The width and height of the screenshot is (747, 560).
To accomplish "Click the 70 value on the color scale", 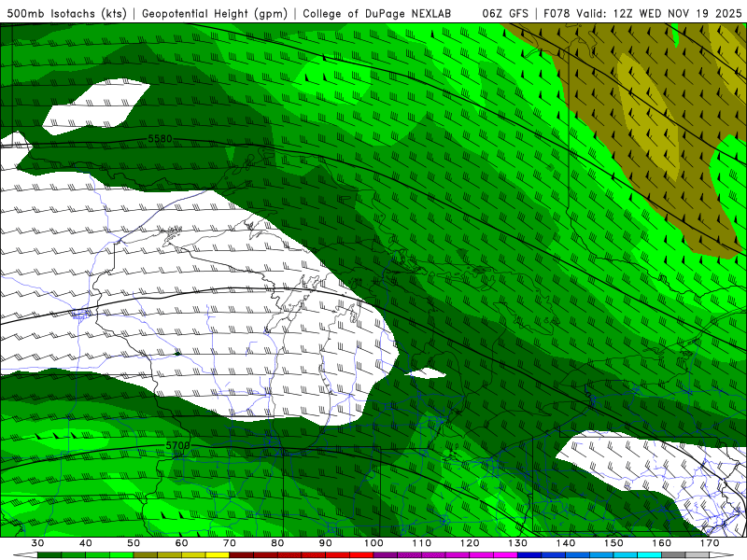I will [x=230, y=543].
